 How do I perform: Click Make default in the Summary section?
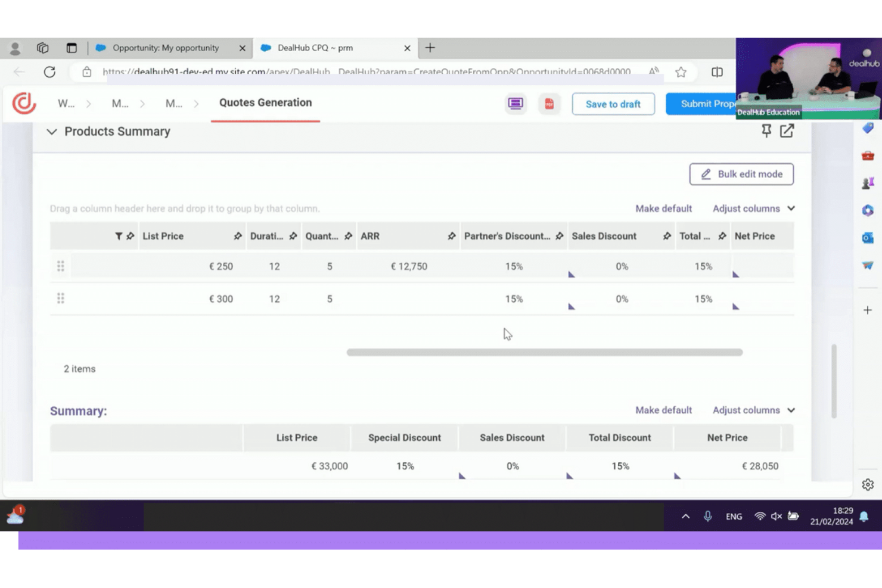(663, 410)
